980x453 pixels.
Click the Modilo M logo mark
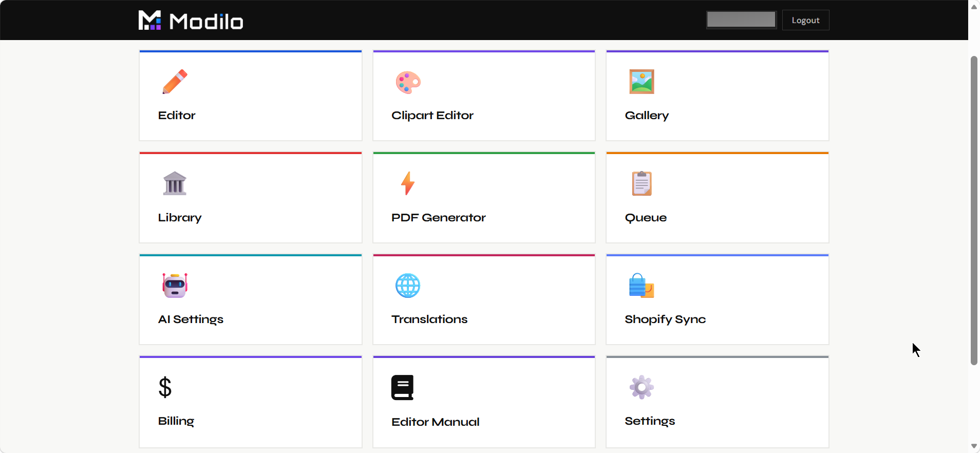(x=150, y=20)
